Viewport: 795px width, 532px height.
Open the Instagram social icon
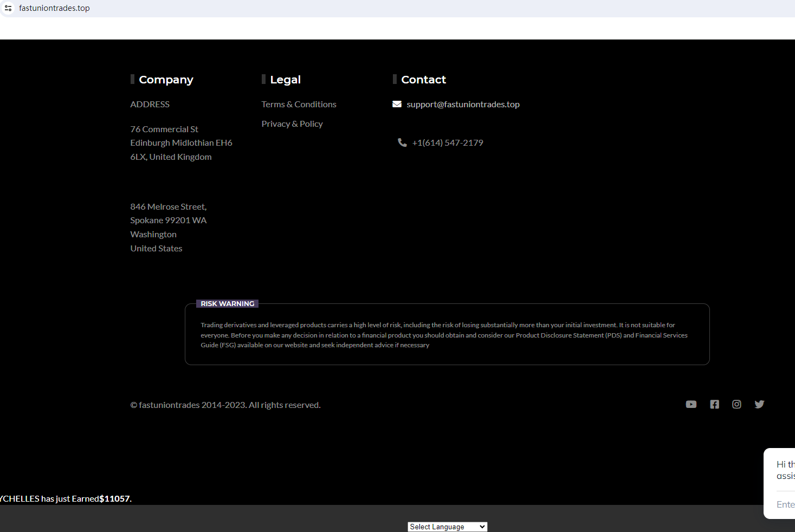(x=736, y=404)
